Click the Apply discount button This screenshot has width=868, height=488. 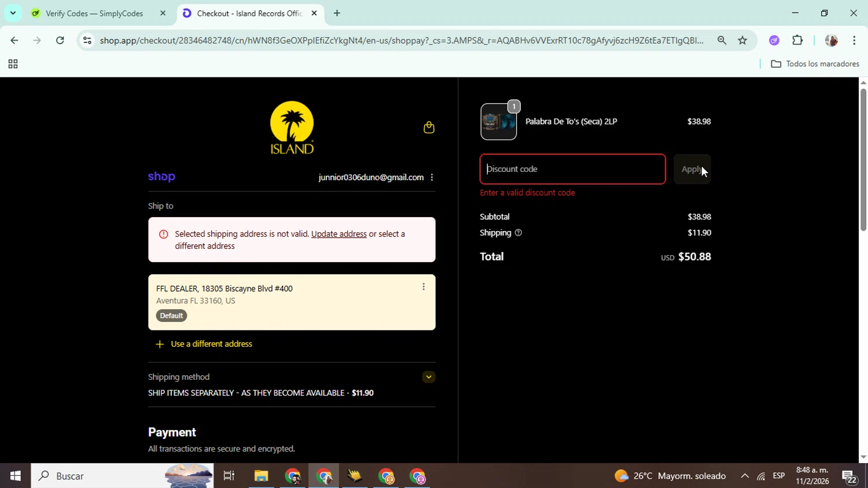coord(692,169)
